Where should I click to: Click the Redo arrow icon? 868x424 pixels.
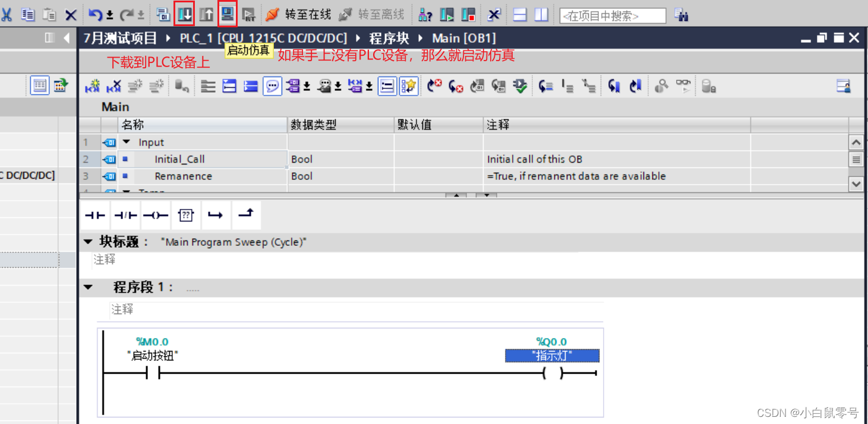tap(127, 15)
